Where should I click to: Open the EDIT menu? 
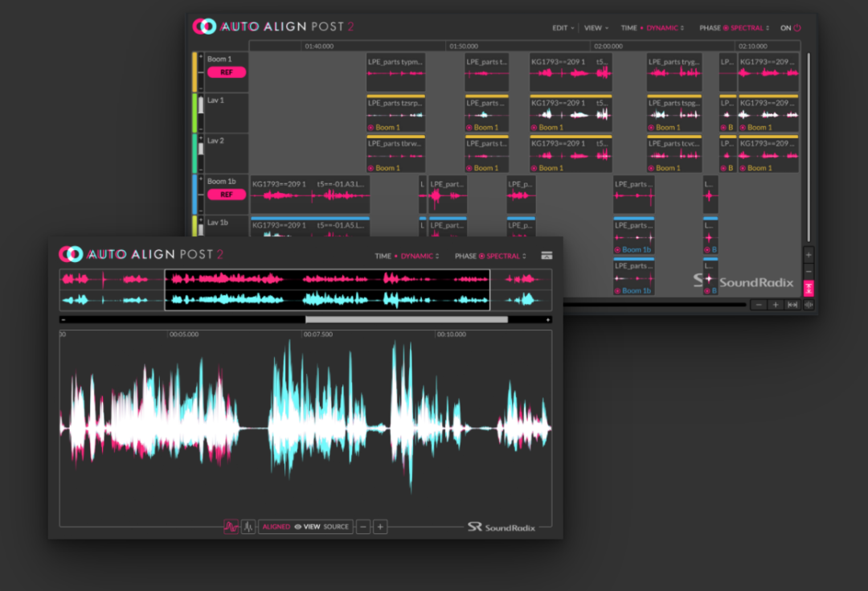click(x=563, y=28)
